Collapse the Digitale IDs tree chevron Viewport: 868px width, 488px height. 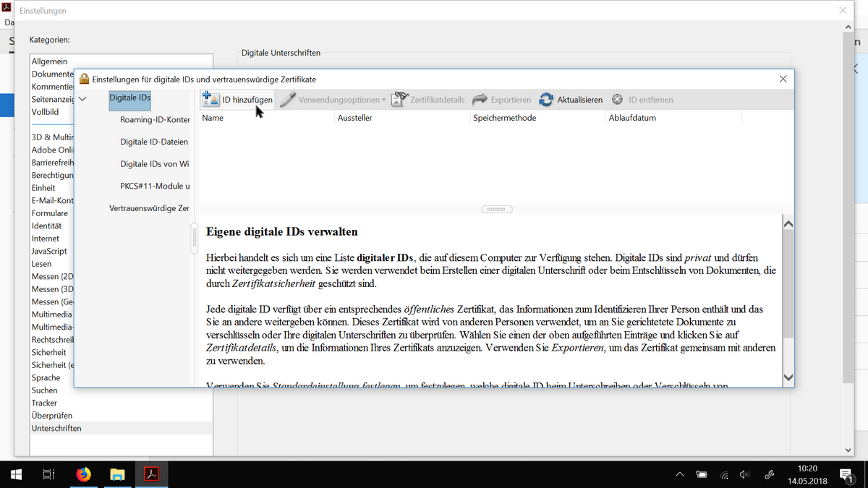click(82, 99)
